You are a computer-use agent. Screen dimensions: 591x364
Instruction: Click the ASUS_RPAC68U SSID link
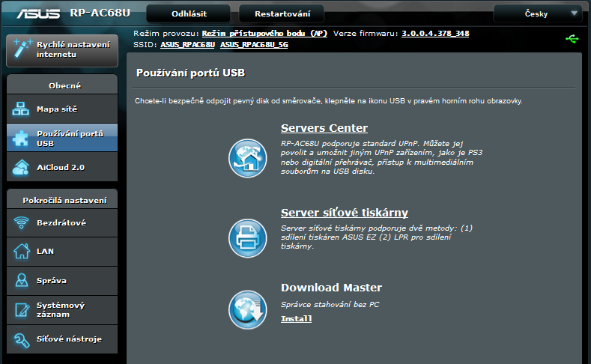point(188,44)
